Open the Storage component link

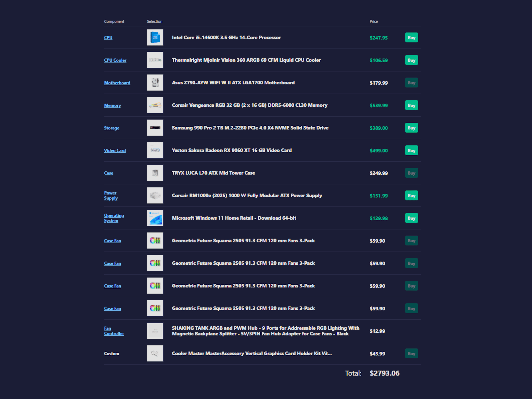coord(112,128)
